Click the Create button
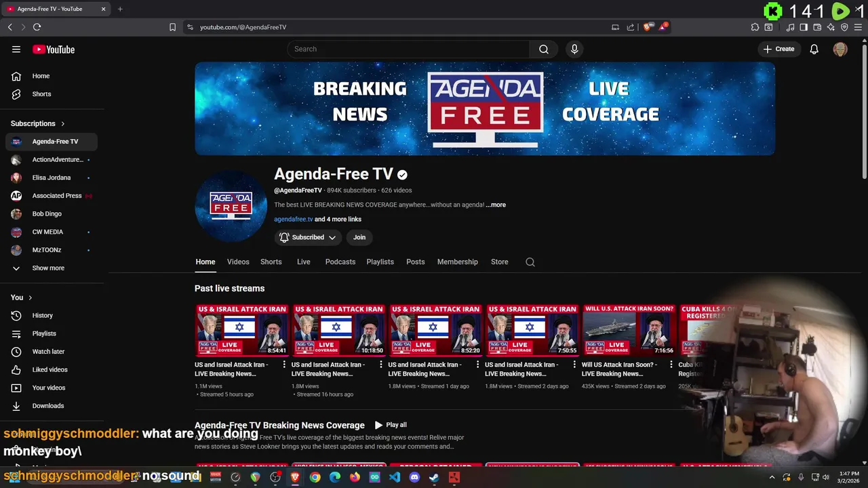The height and width of the screenshot is (488, 868). pos(778,49)
